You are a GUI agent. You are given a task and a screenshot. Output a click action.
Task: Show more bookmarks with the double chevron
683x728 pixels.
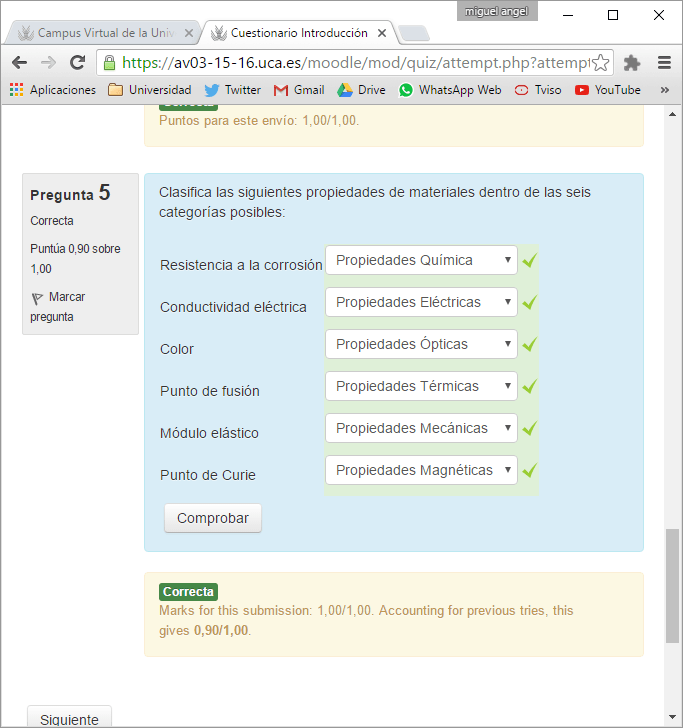pyautogui.click(x=664, y=90)
